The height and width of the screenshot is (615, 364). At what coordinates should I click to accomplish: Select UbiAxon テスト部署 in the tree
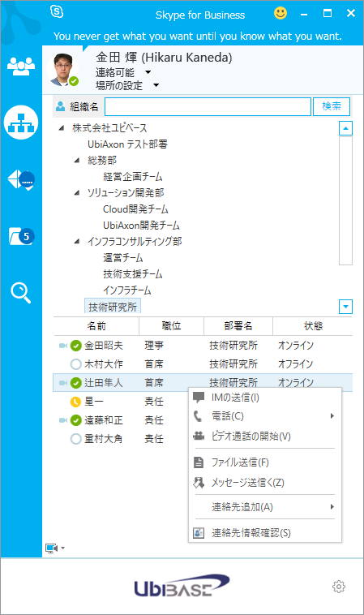click(x=128, y=144)
